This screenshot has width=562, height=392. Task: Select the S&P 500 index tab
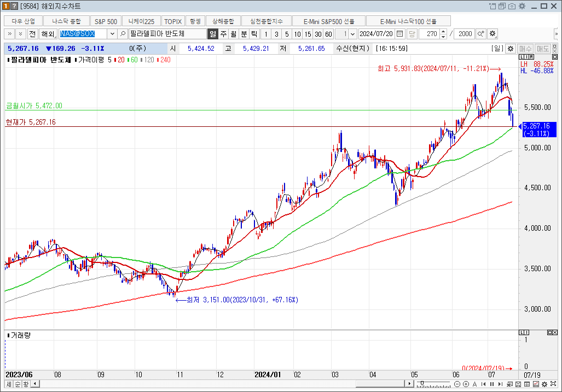[106, 21]
